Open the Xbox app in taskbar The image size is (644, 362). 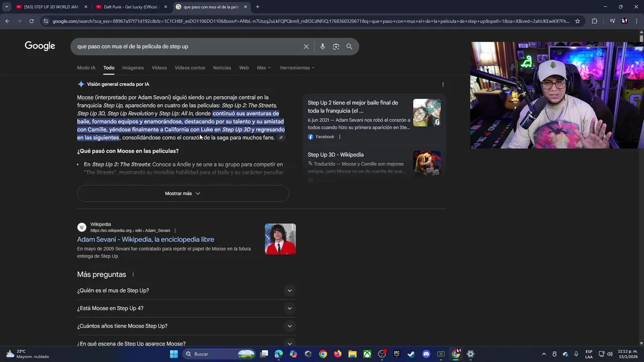pos(367,354)
